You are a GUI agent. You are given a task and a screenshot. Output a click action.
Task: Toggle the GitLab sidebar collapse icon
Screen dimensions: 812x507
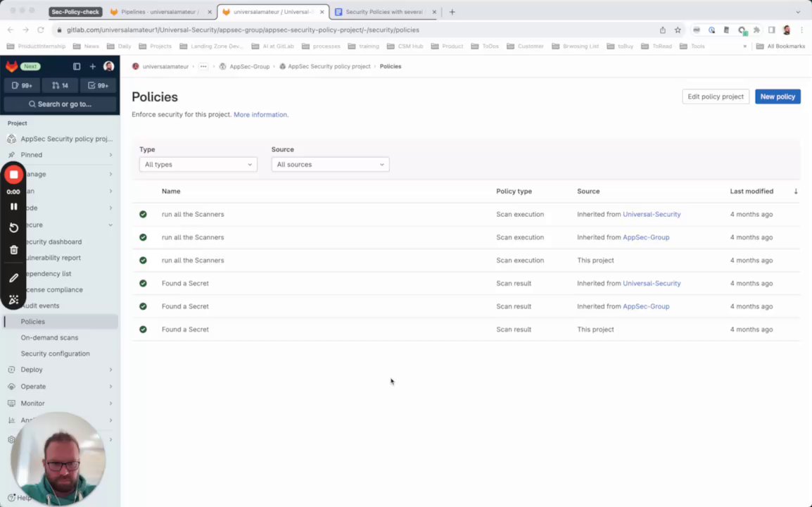coord(77,66)
